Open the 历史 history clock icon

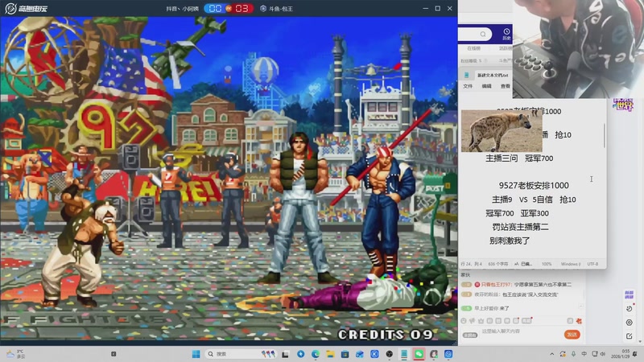[506, 34]
